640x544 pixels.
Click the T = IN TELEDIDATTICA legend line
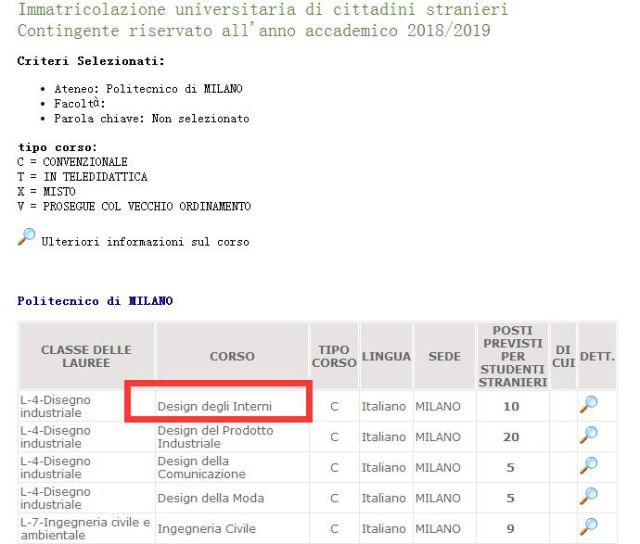82,177
